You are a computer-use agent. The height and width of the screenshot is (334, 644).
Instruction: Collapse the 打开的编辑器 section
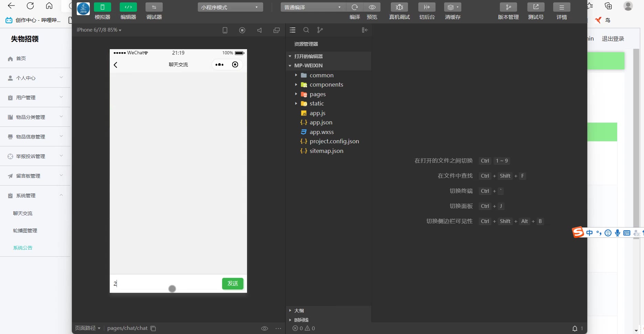coord(329,56)
